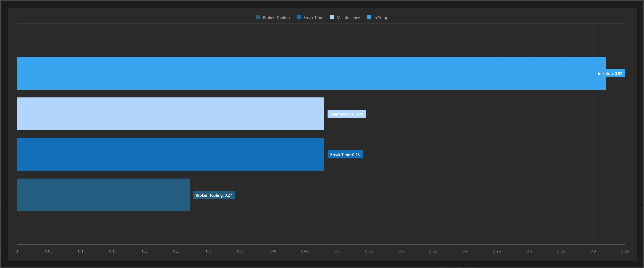Click the 0 axis tick label
The height and width of the screenshot is (268, 644).
coord(17,251)
